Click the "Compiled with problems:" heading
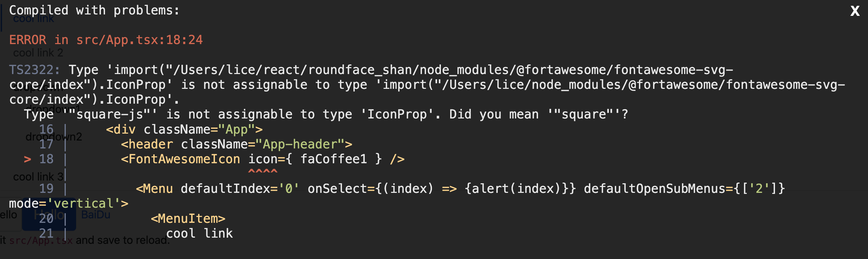Image resolution: width=868 pixels, height=259 pixels. click(x=94, y=10)
